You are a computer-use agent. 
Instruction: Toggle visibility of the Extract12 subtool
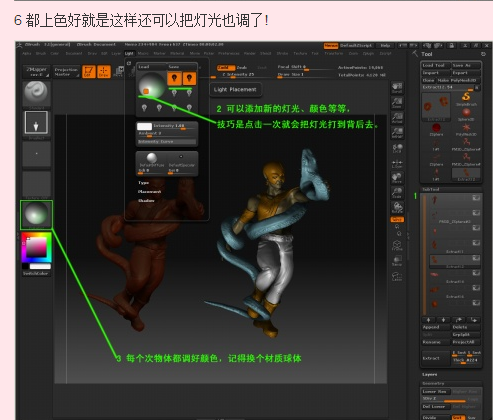[476, 258]
